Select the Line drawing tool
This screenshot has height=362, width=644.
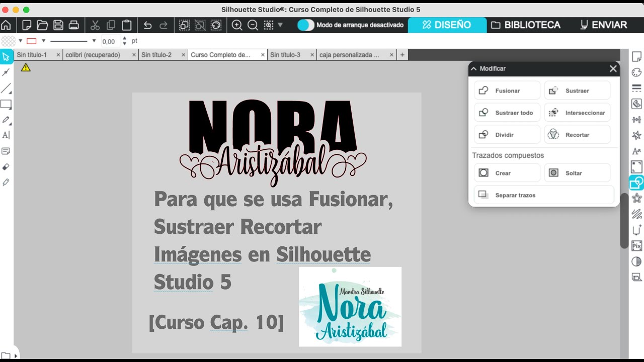(x=6, y=88)
